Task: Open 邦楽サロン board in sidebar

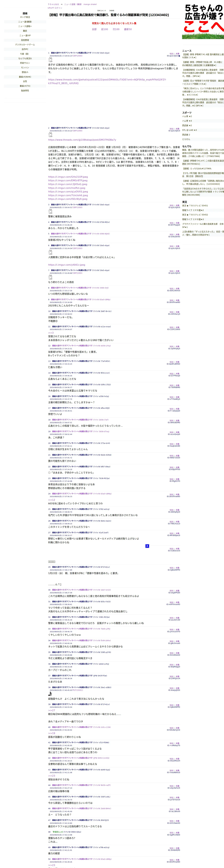Action: click(x=25, y=63)
